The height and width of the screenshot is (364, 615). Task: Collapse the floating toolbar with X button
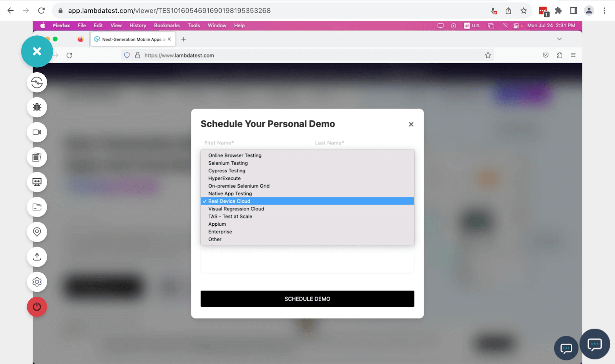point(37,51)
